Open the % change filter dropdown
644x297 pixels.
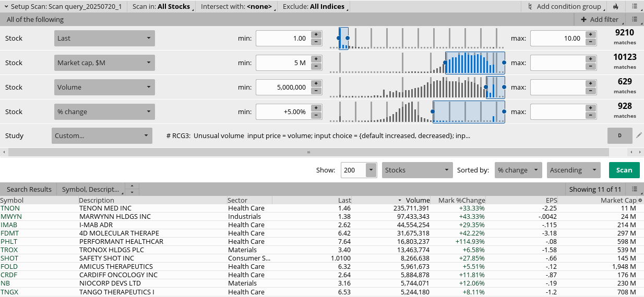104,112
